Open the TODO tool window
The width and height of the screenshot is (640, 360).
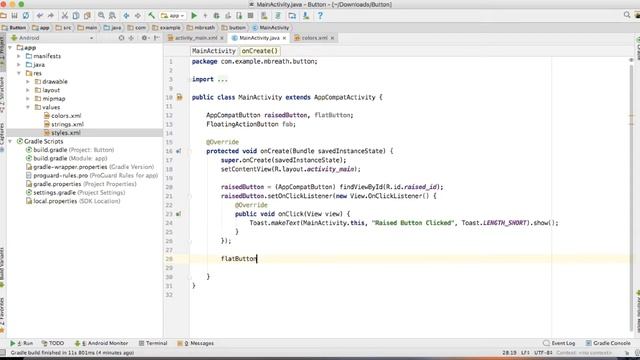(53, 343)
